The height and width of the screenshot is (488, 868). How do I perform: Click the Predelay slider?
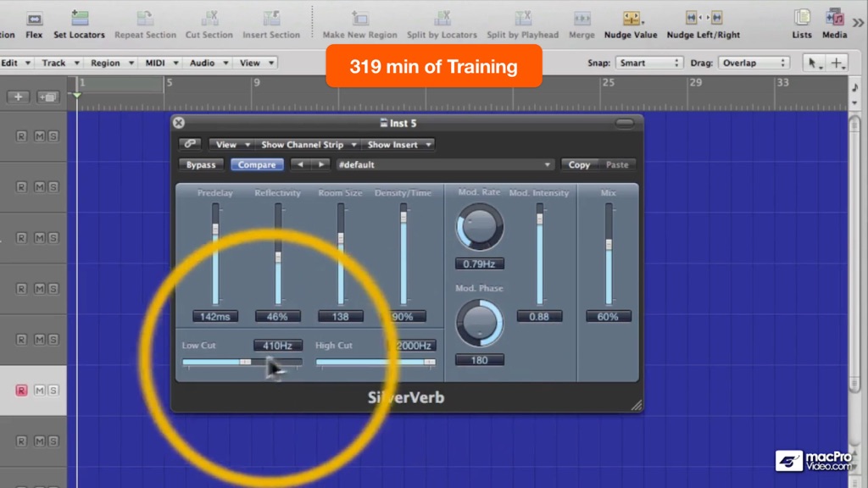[x=215, y=254]
